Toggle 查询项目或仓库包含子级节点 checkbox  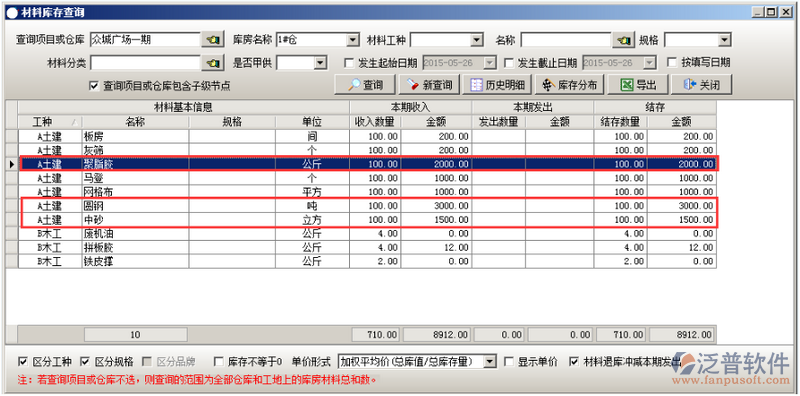(93, 86)
